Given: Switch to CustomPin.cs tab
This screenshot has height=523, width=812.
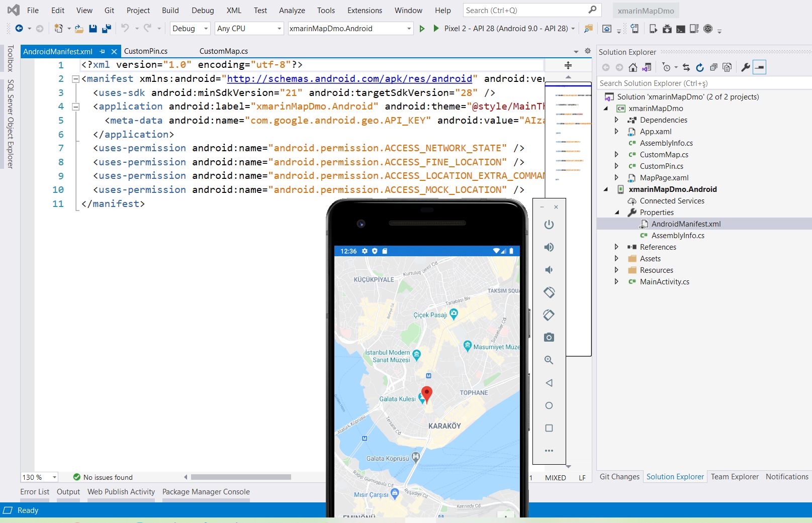Looking at the screenshot, I should [x=146, y=51].
